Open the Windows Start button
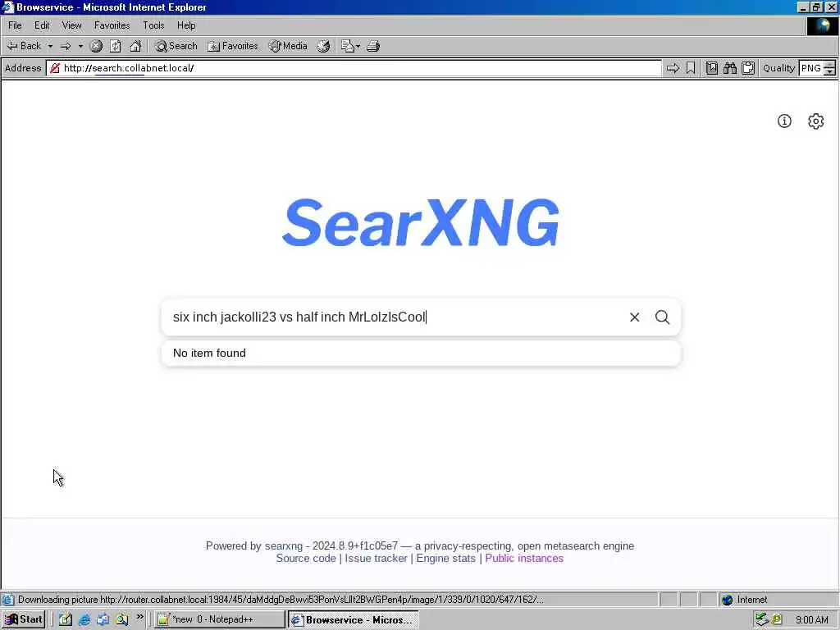 [x=24, y=619]
